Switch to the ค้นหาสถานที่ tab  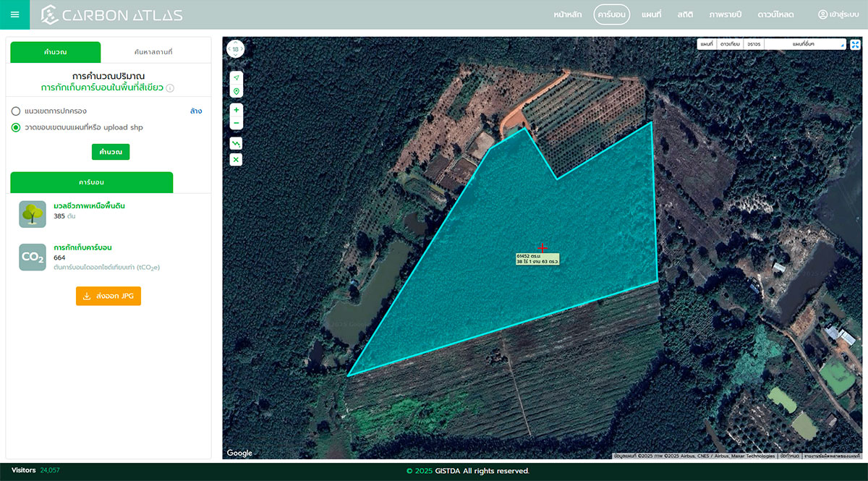pos(153,52)
